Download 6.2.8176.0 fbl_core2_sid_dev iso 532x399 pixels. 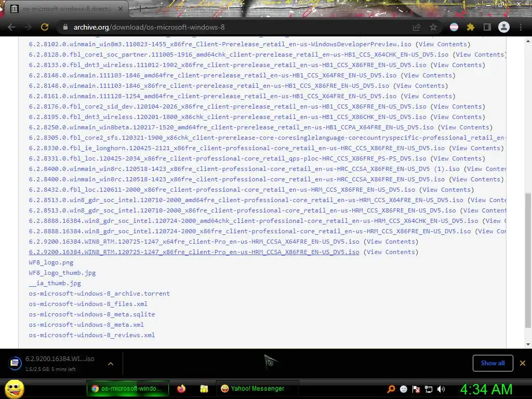click(x=228, y=107)
